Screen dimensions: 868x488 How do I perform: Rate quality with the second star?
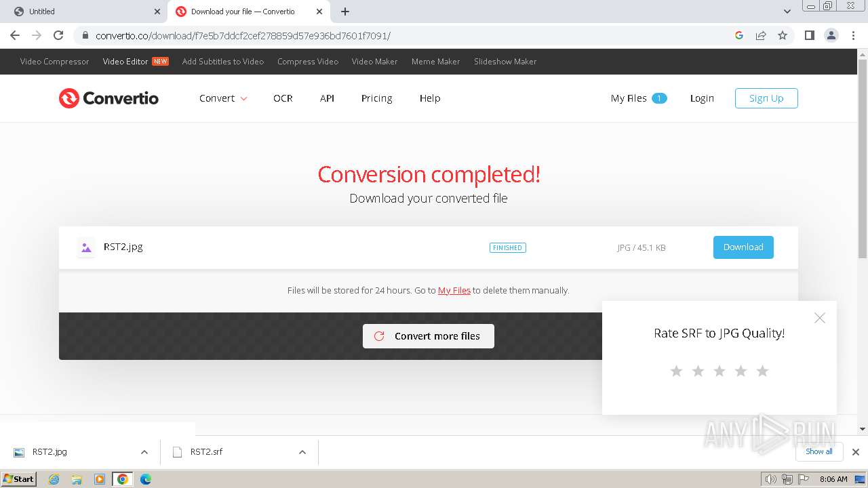click(x=698, y=371)
